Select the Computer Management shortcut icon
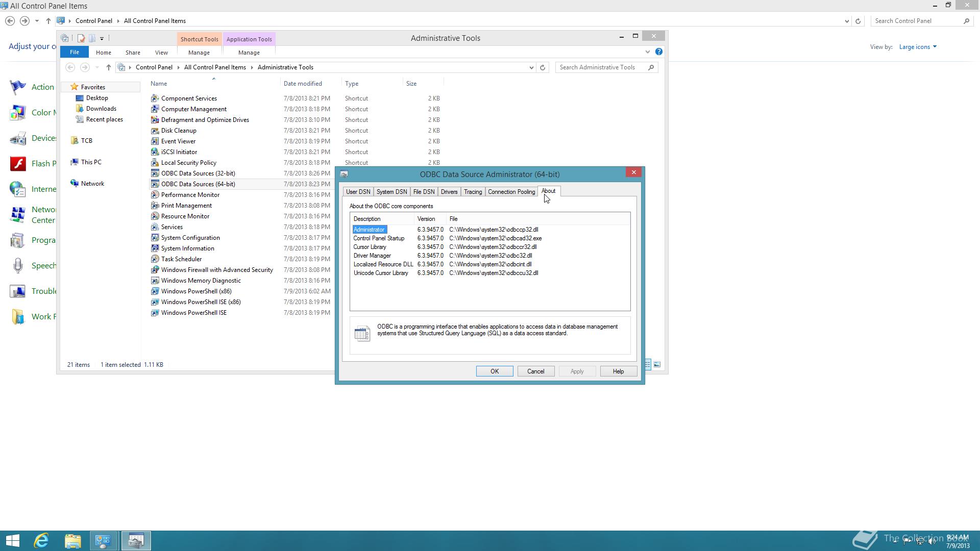The width and height of the screenshot is (980, 551). point(155,109)
